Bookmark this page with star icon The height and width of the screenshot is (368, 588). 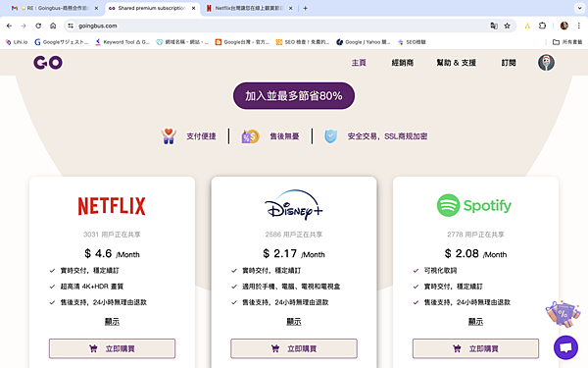pos(507,26)
